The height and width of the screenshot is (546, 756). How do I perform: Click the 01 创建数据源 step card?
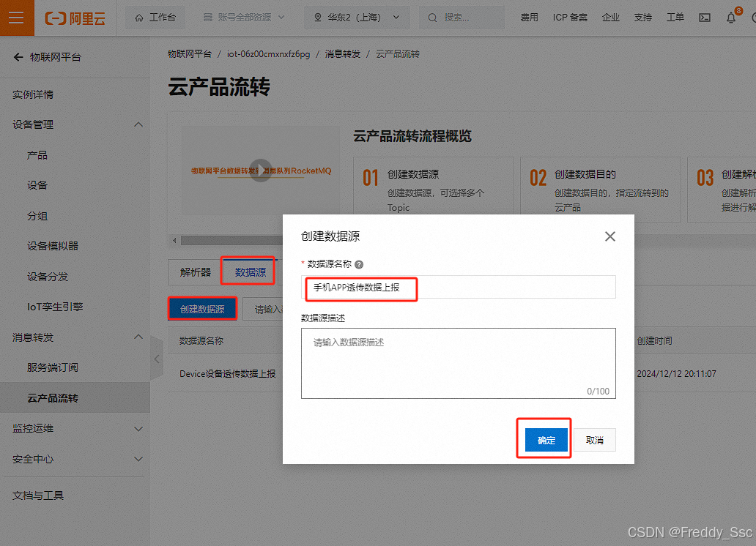pos(434,188)
